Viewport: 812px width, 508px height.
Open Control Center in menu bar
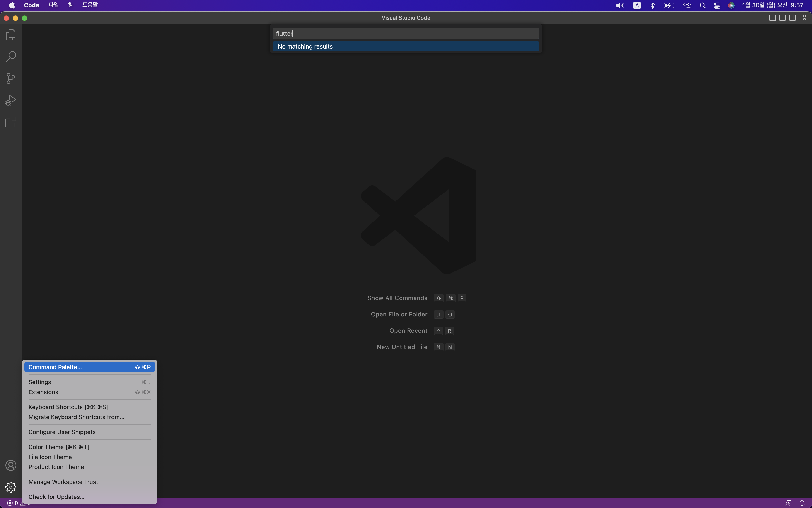(717, 5)
